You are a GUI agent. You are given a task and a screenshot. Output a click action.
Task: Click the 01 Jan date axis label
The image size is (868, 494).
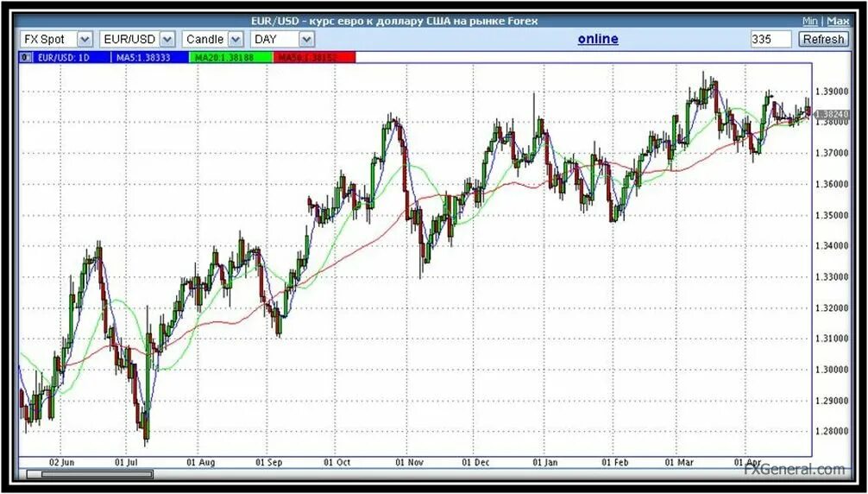(x=544, y=462)
